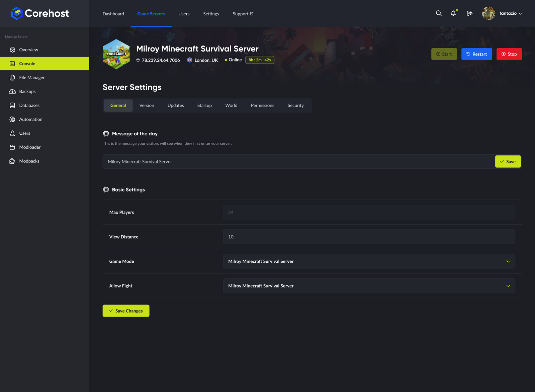535x392 pixels.
Task: Open the search icon in header
Action: (439, 13)
